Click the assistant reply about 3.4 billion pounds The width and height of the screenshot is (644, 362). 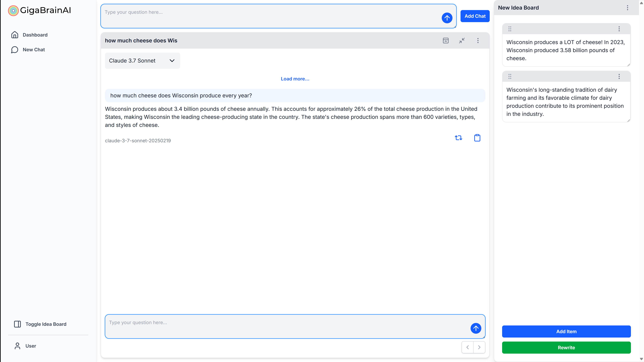291,117
